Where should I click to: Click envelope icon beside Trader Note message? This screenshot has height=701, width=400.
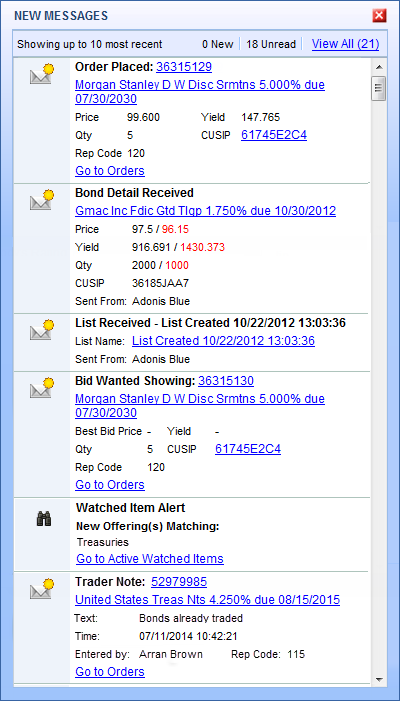42,589
